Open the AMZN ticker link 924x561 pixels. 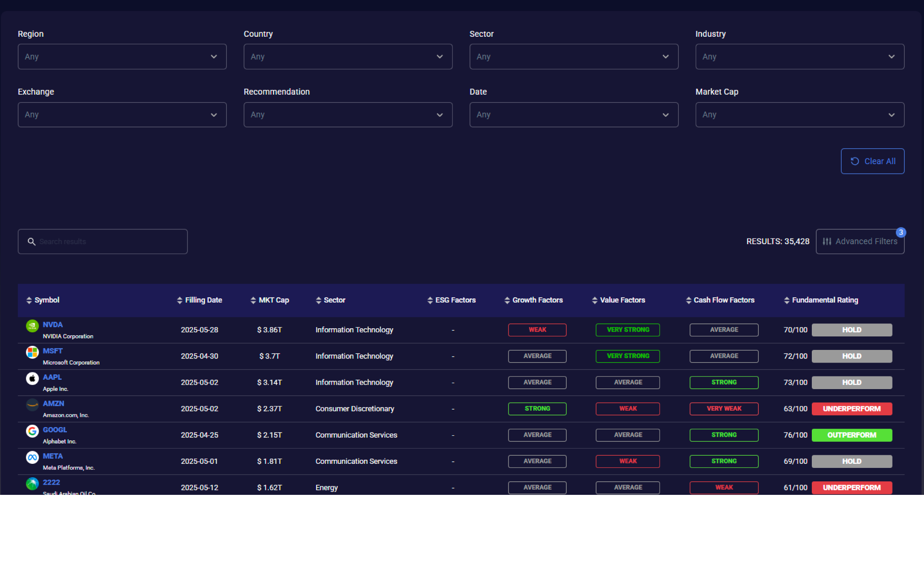click(x=53, y=403)
